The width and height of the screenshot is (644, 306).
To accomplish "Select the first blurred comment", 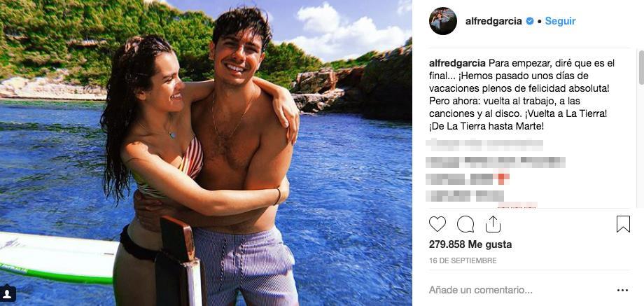I will 484,144.
